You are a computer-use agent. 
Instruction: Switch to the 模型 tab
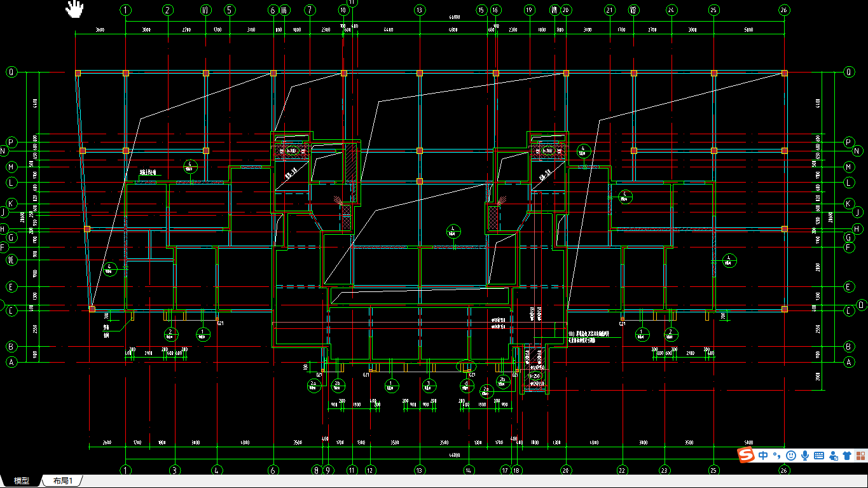pos(22,481)
